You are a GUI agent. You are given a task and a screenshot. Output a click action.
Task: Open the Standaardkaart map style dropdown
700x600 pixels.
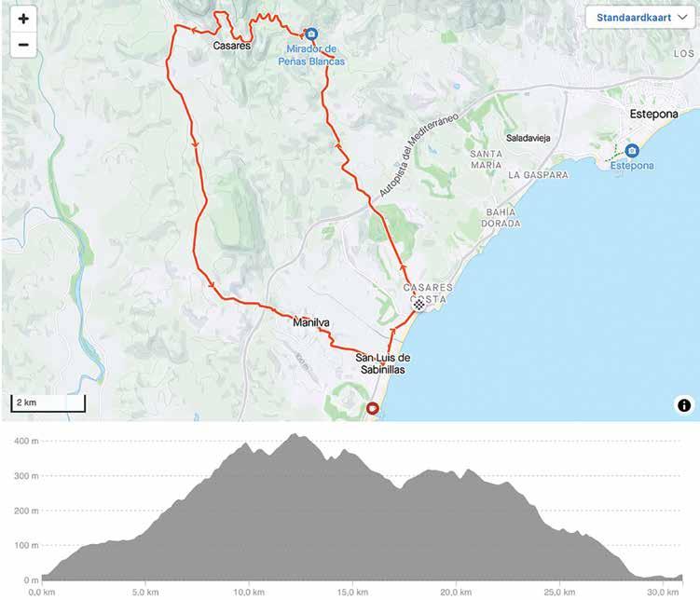coord(640,18)
